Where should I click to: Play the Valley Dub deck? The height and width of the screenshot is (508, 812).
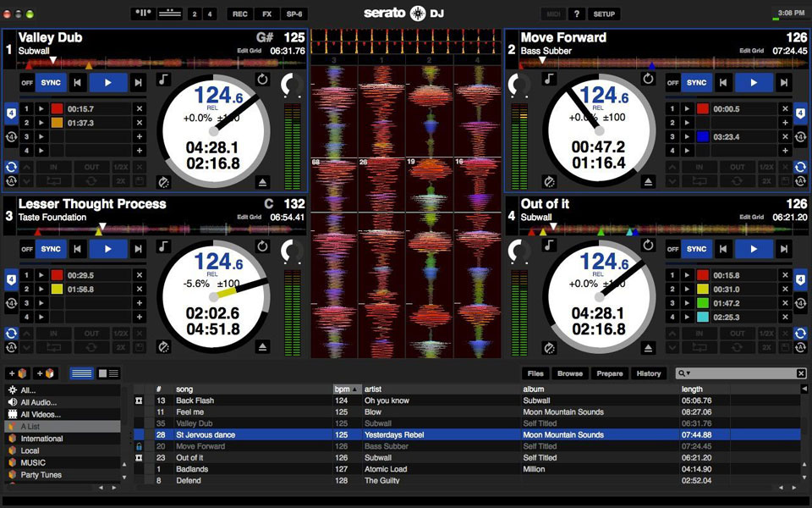pyautogui.click(x=108, y=83)
